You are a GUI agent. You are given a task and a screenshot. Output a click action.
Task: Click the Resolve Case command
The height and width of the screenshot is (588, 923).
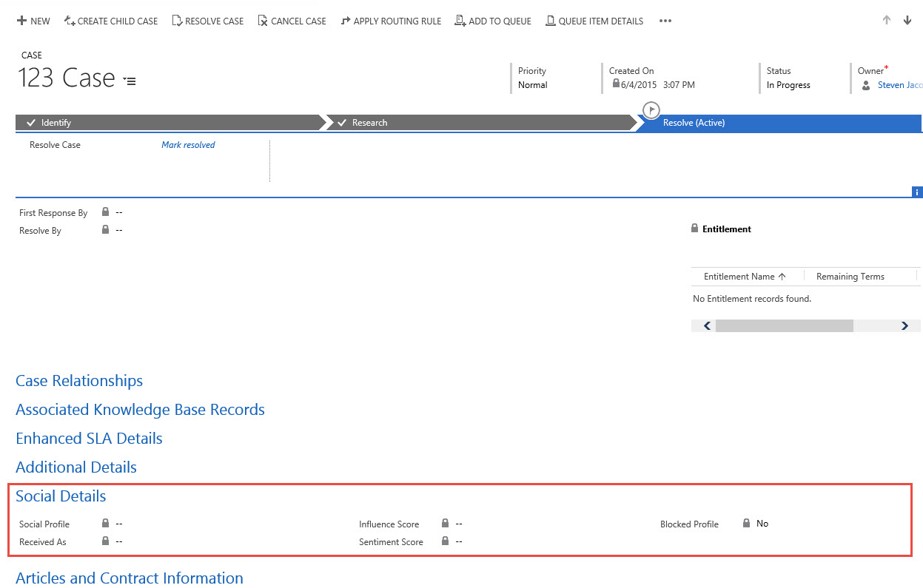click(x=208, y=21)
